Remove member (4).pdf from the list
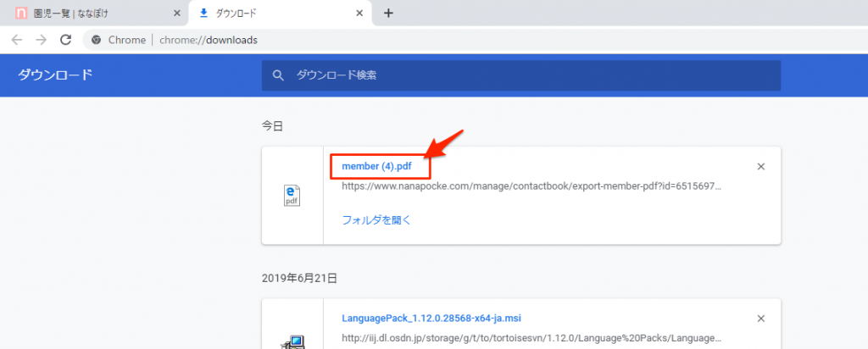The image size is (868, 349). pyautogui.click(x=760, y=166)
